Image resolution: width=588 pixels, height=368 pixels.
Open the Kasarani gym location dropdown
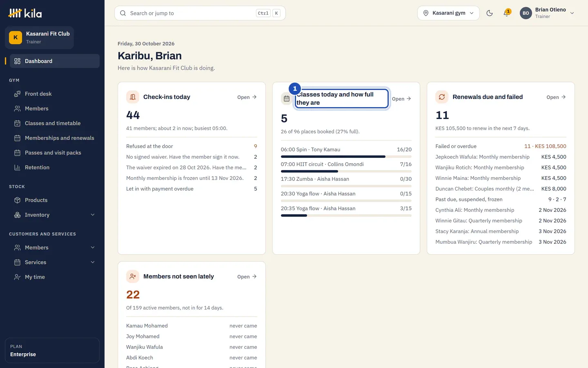(x=448, y=13)
